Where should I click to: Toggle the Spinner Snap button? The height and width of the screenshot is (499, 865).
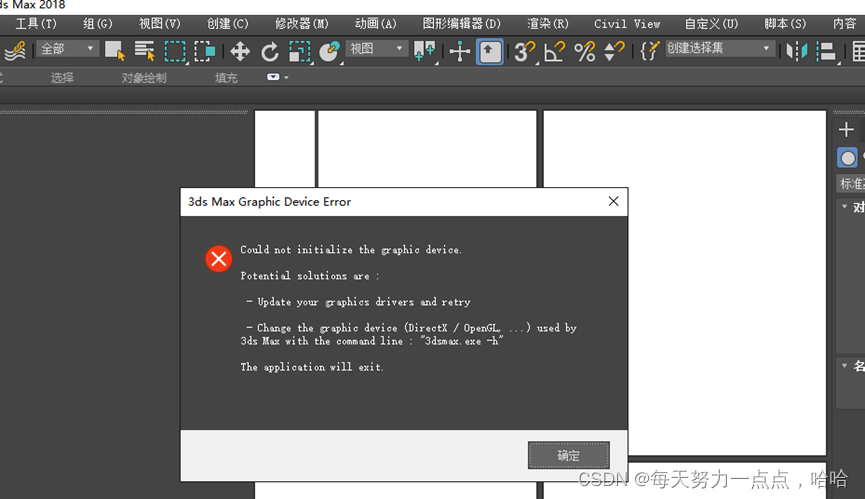click(x=614, y=52)
